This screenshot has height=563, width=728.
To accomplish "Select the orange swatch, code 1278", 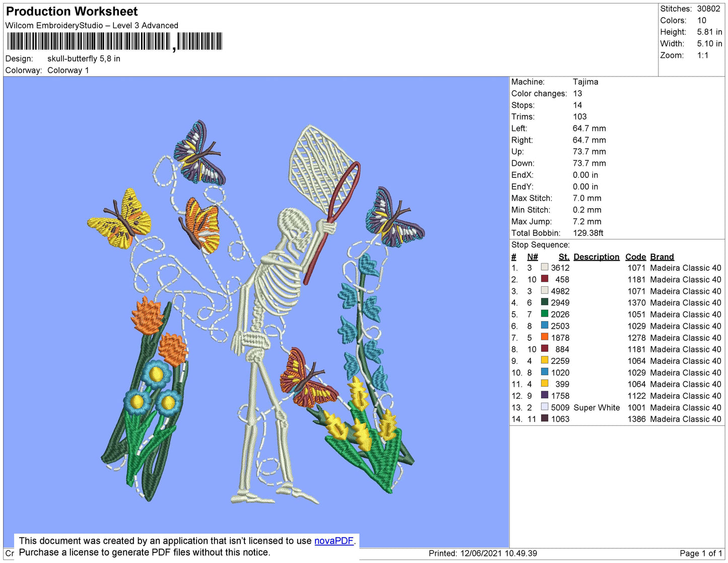I will pos(545,337).
